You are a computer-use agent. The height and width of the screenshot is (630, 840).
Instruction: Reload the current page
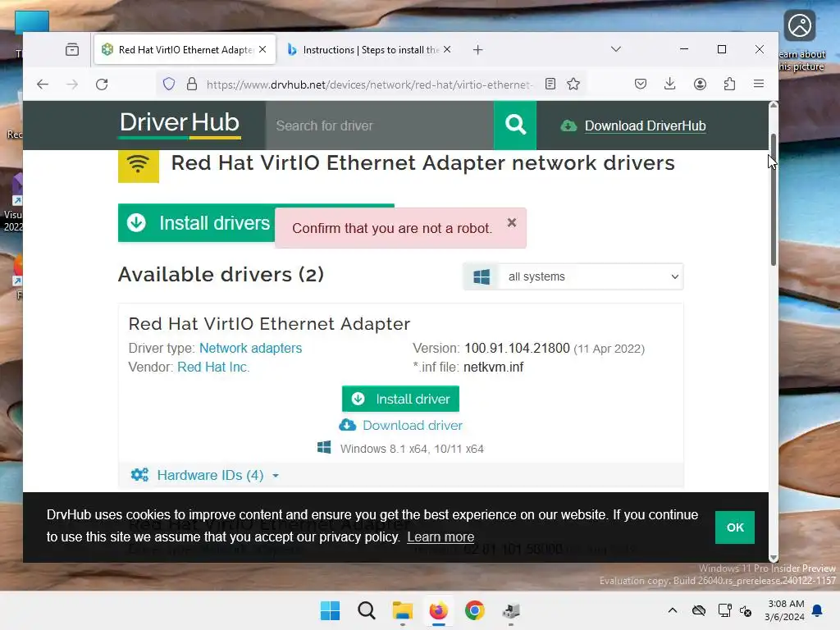click(102, 84)
